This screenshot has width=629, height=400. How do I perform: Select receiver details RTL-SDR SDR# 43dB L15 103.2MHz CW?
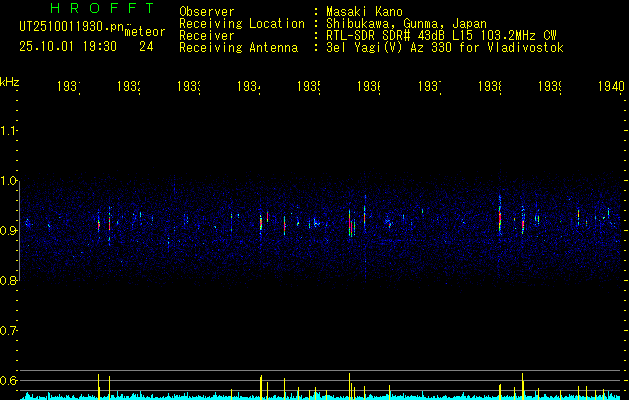pyautogui.click(x=441, y=36)
